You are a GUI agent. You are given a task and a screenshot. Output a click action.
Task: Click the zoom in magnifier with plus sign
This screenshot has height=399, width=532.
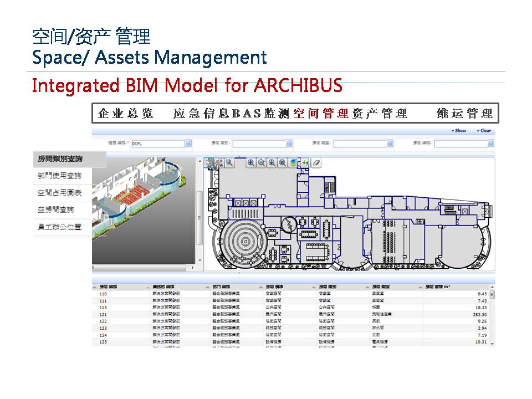click(250, 163)
